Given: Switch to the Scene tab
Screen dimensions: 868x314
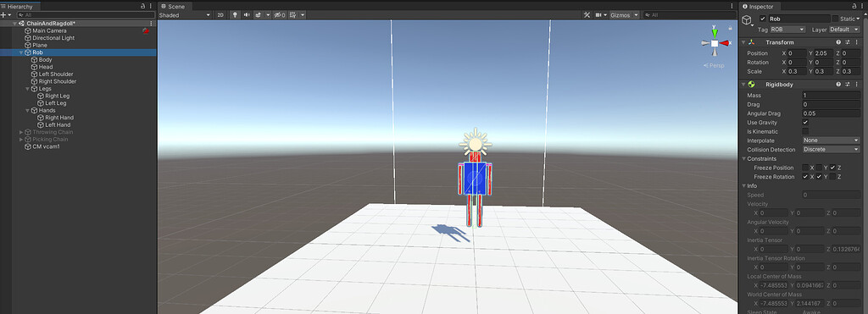Looking at the screenshot, I should click(173, 6).
